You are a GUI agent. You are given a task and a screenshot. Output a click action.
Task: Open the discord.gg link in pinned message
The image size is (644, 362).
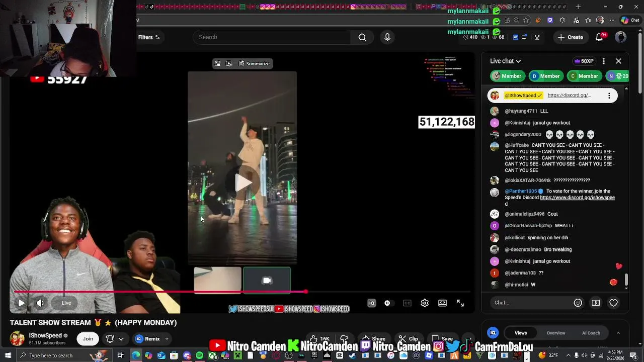click(569, 96)
